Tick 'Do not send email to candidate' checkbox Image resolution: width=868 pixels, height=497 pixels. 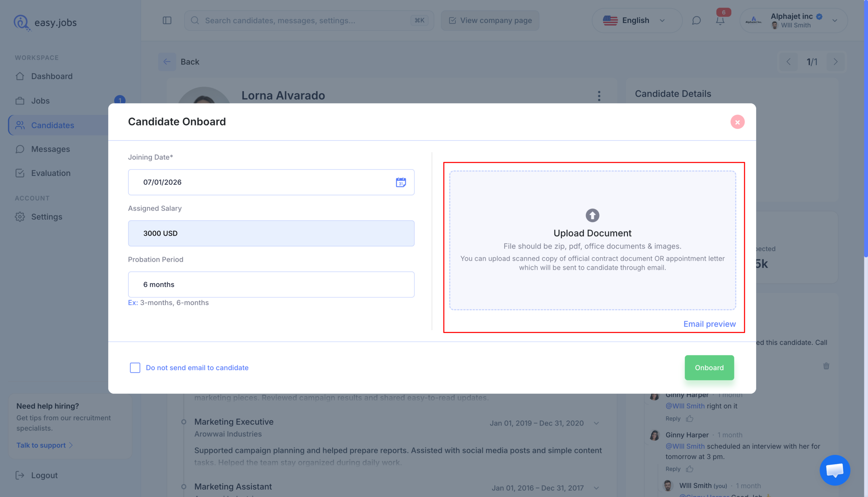tap(135, 367)
